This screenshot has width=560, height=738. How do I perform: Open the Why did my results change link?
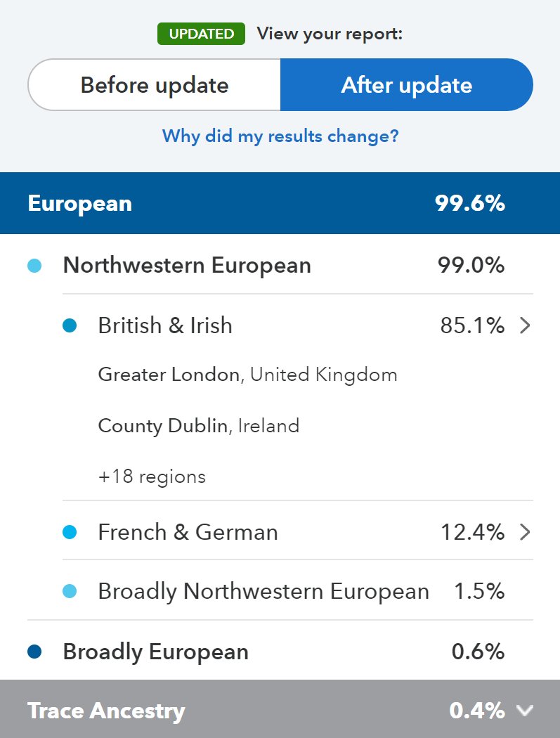(280, 136)
